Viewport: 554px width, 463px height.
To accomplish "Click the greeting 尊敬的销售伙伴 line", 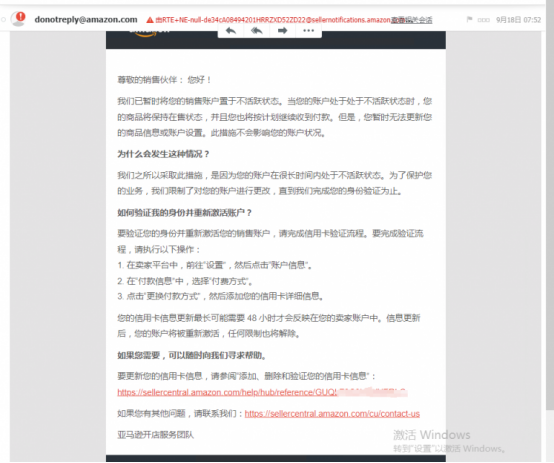I will pyautogui.click(x=164, y=80).
